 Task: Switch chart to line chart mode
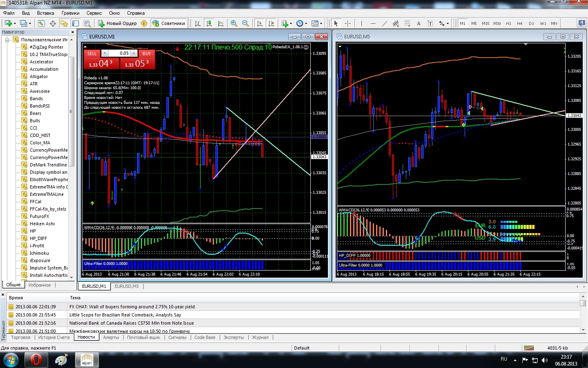220,23
